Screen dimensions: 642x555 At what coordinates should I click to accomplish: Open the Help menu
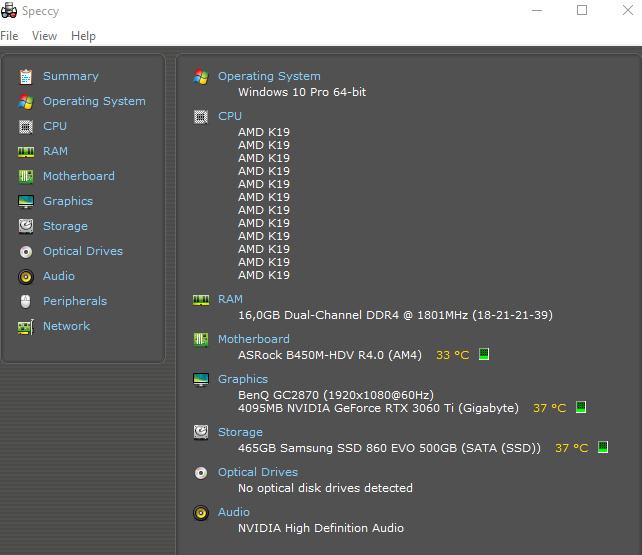point(84,35)
